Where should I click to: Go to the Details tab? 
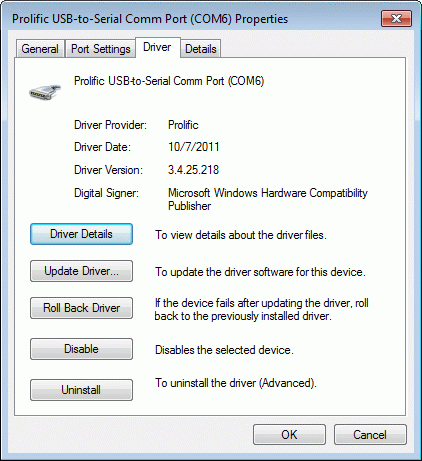(201, 49)
